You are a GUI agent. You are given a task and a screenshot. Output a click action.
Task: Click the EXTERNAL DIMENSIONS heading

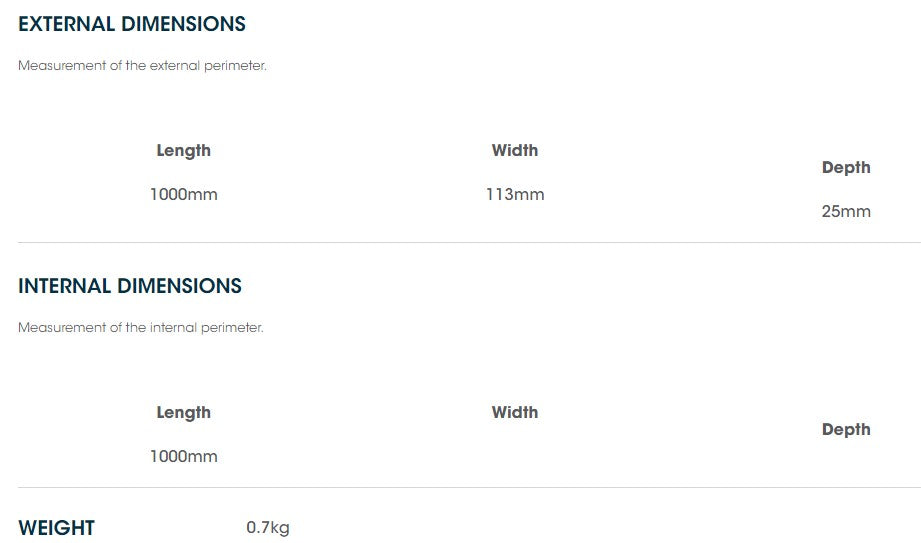coord(132,24)
